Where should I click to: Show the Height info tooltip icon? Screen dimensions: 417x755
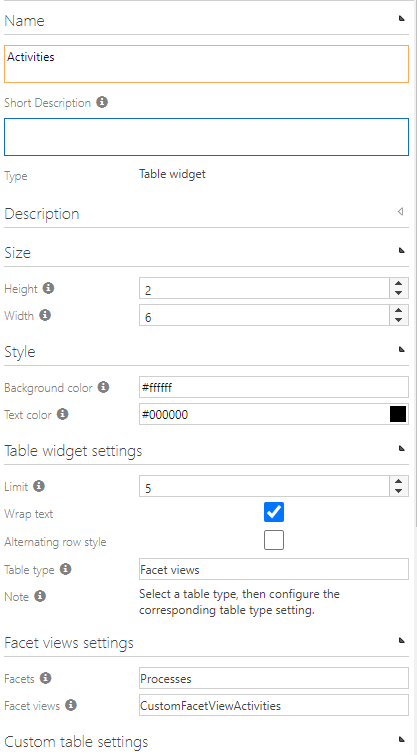point(48,288)
